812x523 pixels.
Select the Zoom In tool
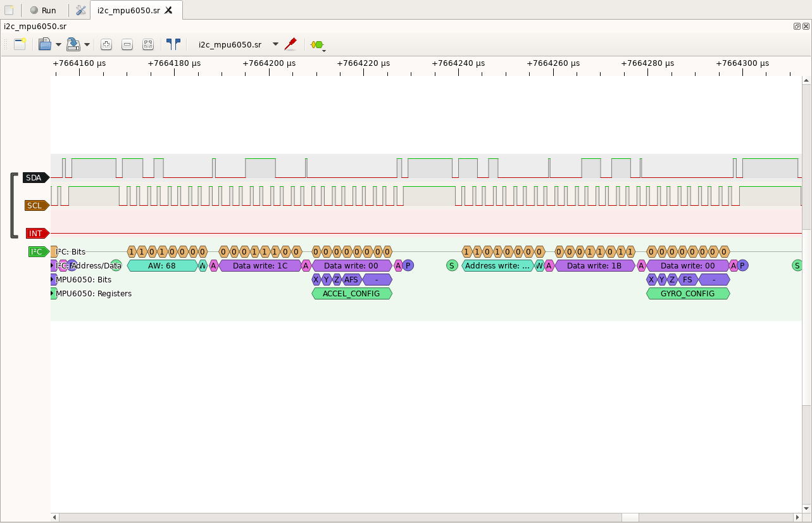[106, 44]
